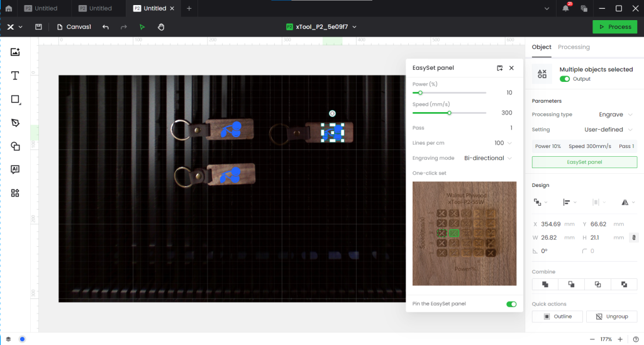
Task: Open the Processing type Engrave dropdown
Action: click(615, 115)
